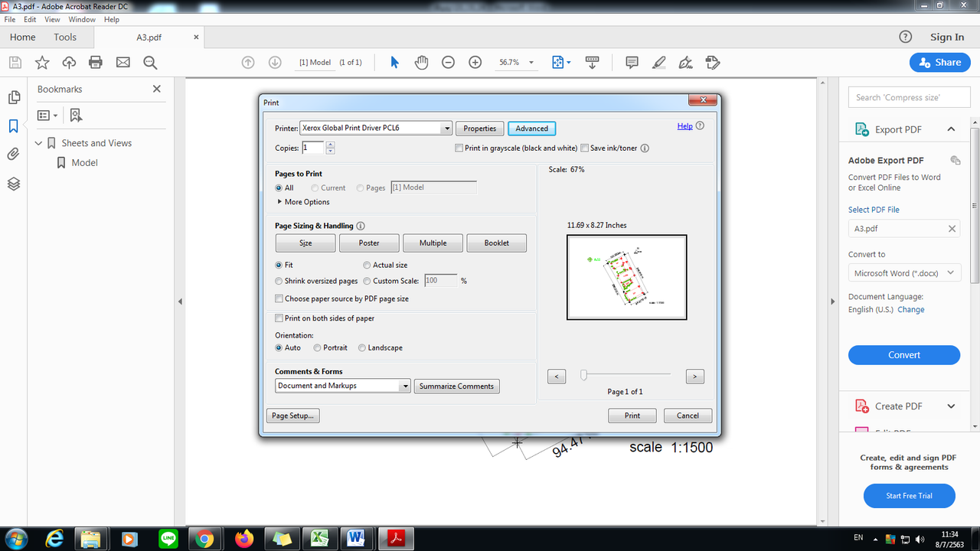
Task: Collapse the Export PDF section
Action: pos(951,129)
